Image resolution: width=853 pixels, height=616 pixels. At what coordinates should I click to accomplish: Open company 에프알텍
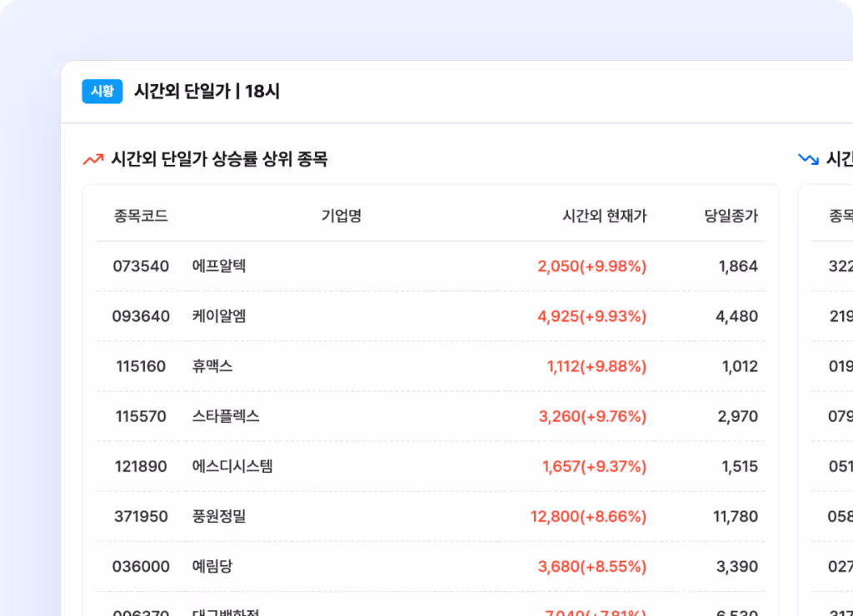(x=219, y=266)
